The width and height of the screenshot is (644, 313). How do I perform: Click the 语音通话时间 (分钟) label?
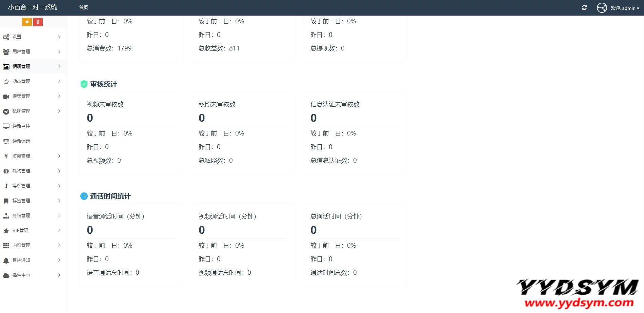tap(116, 216)
